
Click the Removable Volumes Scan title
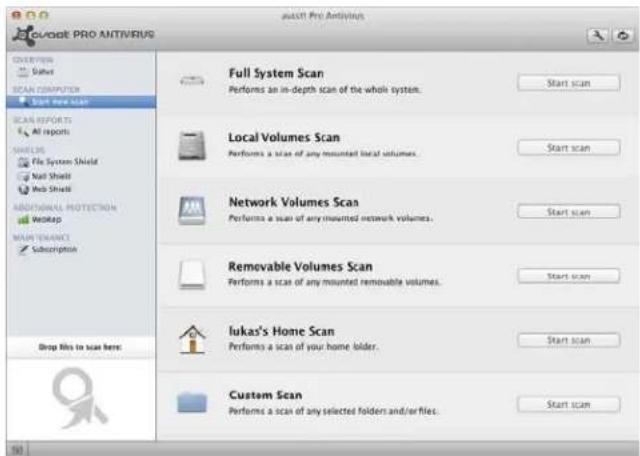(x=300, y=267)
